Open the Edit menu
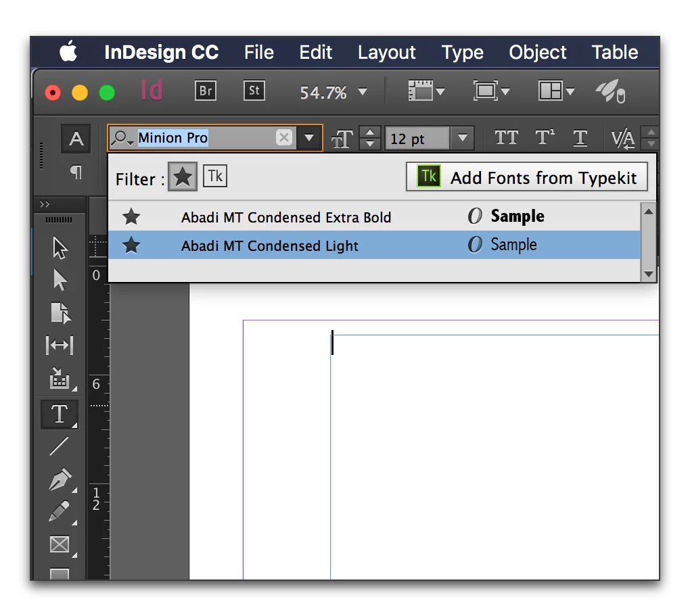Viewport: 690px width, 616px height. click(315, 52)
